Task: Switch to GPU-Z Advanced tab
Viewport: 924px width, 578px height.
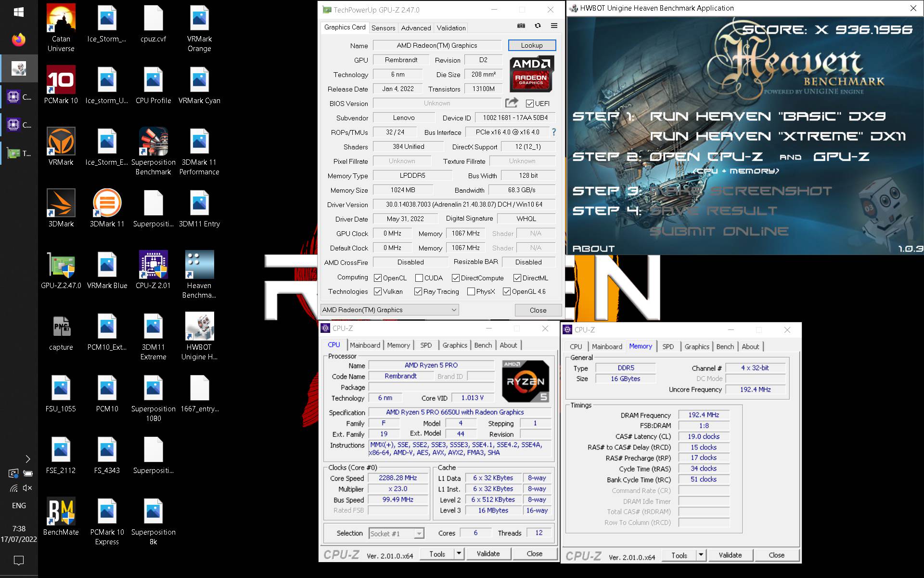Action: pyautogui.click(x=416, y=28)
